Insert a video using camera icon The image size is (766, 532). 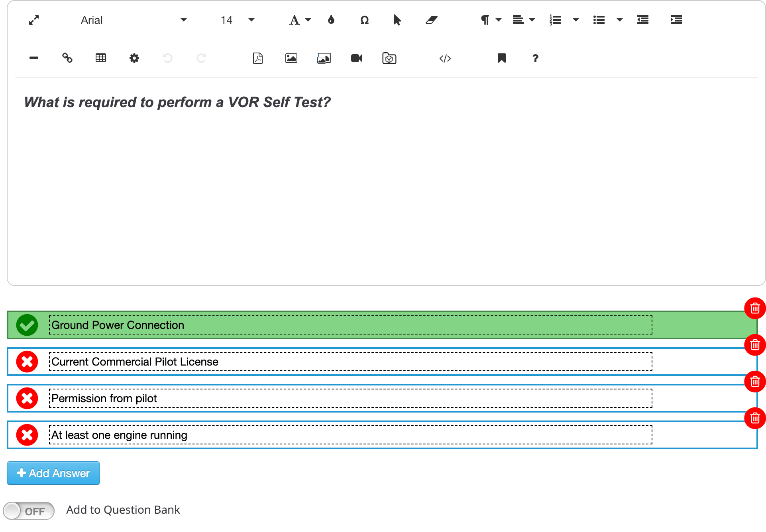click(x=357, y=58)
